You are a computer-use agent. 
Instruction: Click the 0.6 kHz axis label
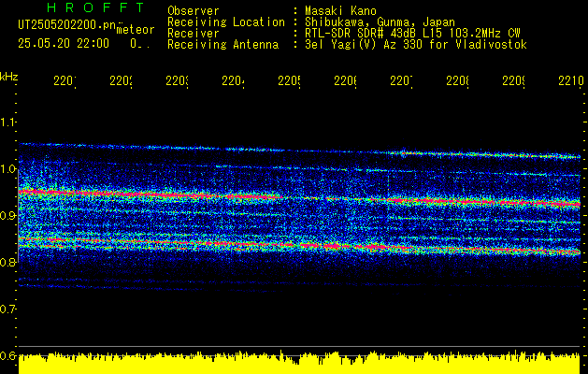[x=7, y=355]
